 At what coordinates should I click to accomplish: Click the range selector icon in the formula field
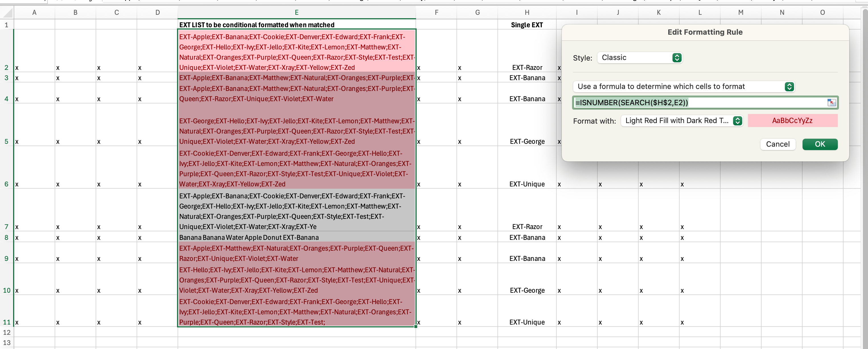(x=831, y=103)
